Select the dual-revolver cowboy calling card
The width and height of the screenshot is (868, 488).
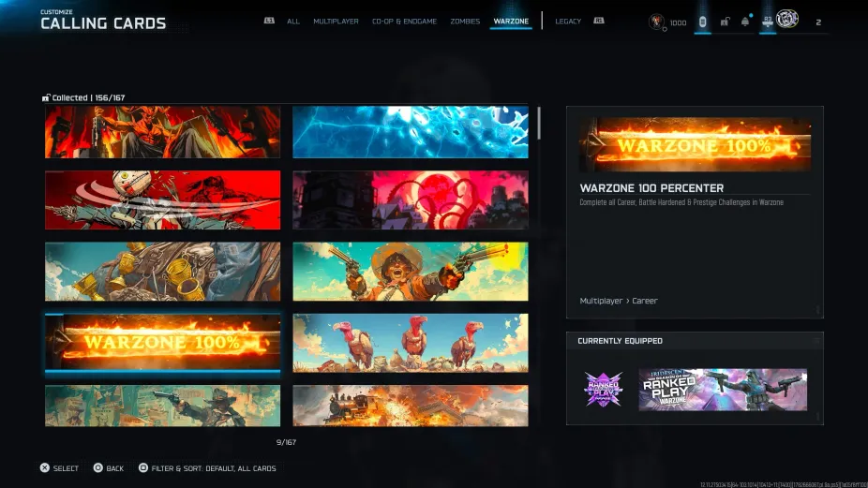(411, 271)
